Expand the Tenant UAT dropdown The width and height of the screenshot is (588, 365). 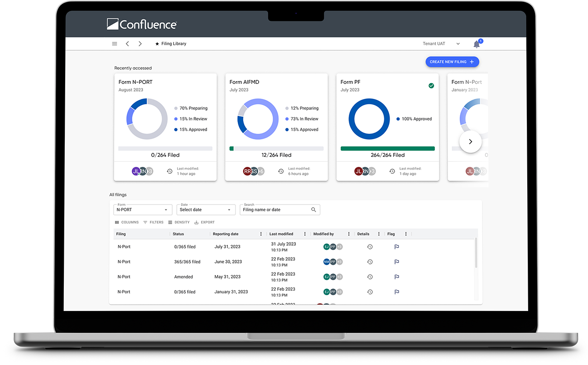click(458, 44)
